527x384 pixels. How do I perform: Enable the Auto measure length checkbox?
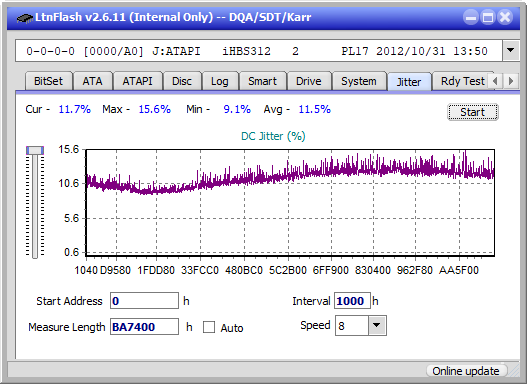(x=209, y=327)
